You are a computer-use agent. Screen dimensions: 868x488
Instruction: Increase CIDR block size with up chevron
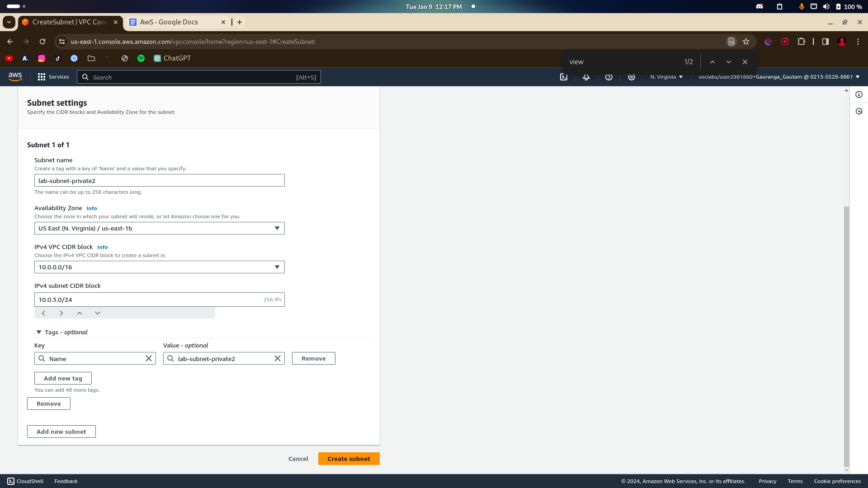[80, 313]
